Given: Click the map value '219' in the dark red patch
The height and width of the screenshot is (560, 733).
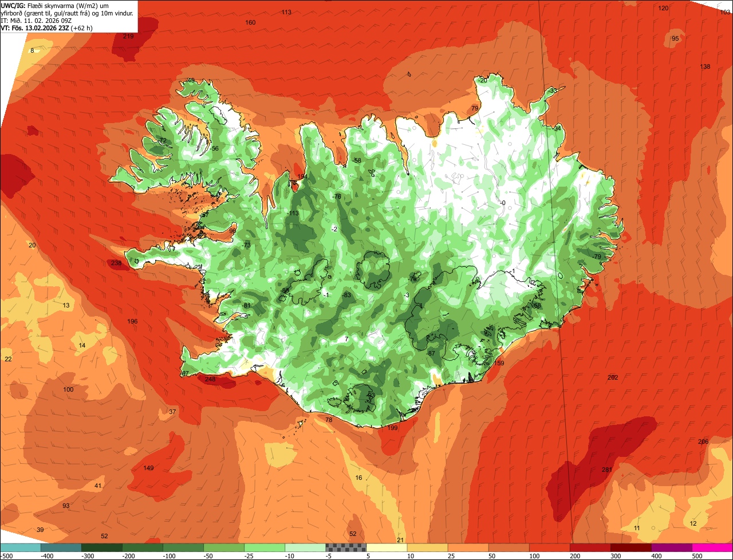Looking at the screenshot, I should [128, 36].
